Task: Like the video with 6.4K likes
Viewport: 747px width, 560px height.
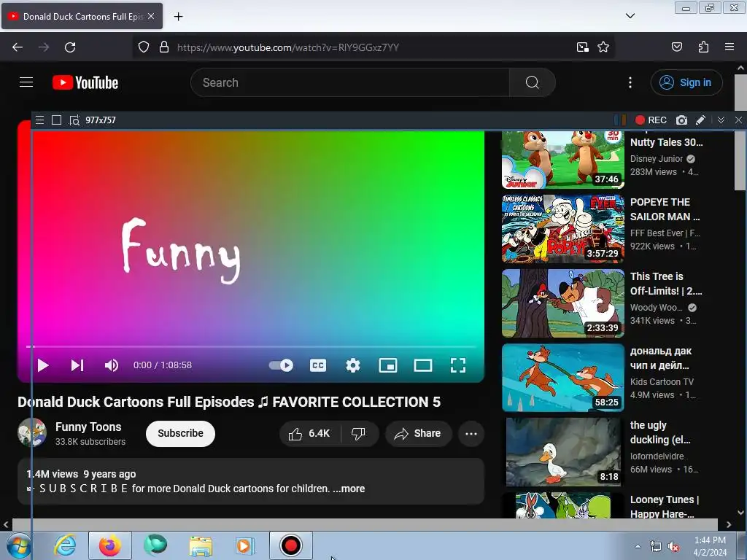Action: 309,433
